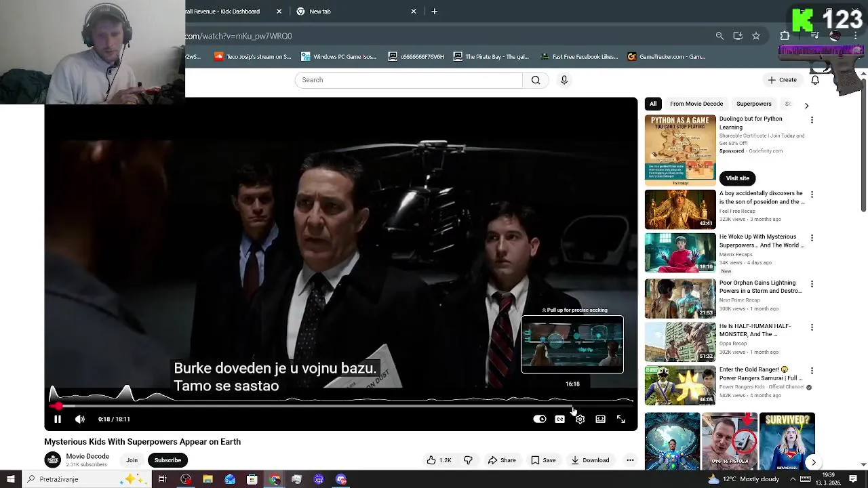
Task: Select the All filter chip
Action: coord(653,104)
